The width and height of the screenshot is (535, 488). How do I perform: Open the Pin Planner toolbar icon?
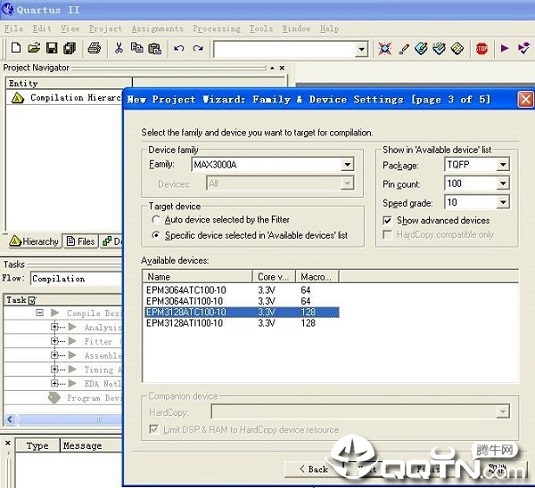coord(421,48)
